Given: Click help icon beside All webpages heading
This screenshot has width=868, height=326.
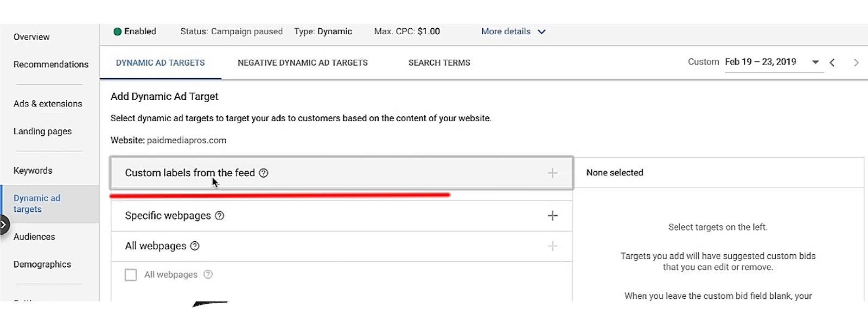Looking at the screenshot, I should pos(195,246).
